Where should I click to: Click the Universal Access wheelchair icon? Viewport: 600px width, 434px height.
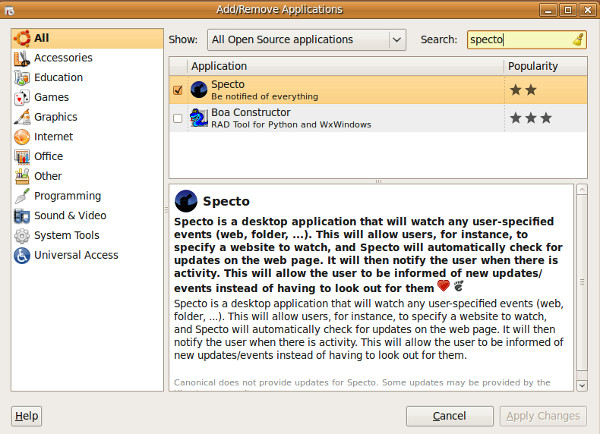[x=22, y=255]
